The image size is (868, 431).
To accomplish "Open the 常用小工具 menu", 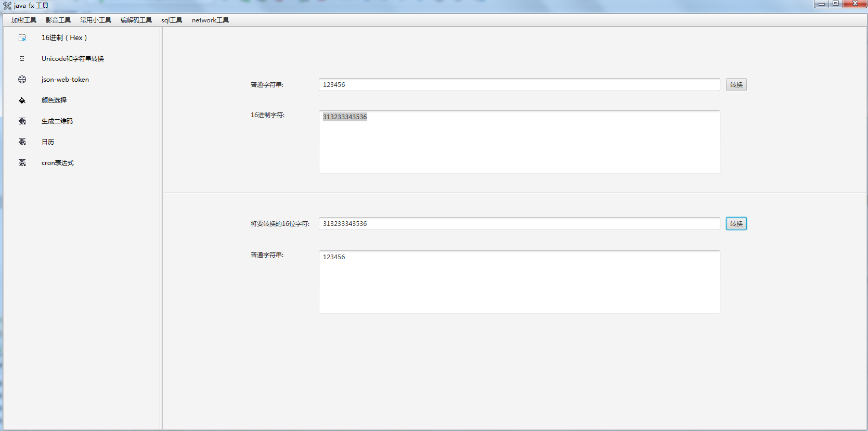I will (96, 20).
